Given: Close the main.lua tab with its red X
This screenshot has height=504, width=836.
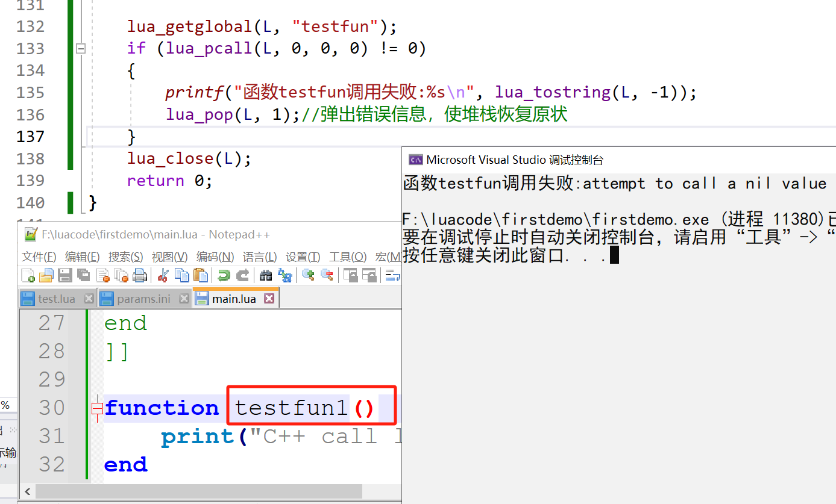Looking at the screenshot, I should 269,298.
